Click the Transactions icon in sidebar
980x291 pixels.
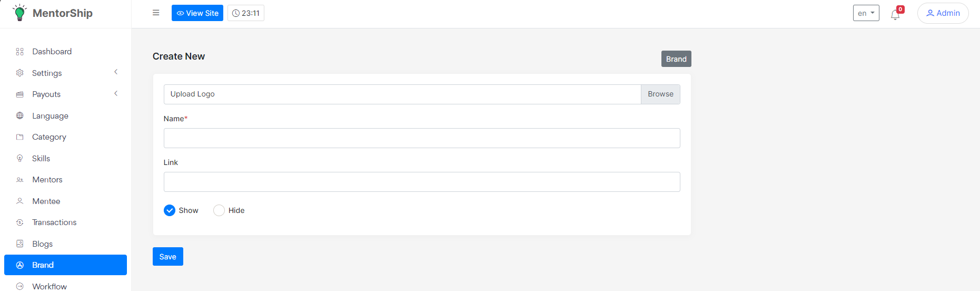point(20,222)
